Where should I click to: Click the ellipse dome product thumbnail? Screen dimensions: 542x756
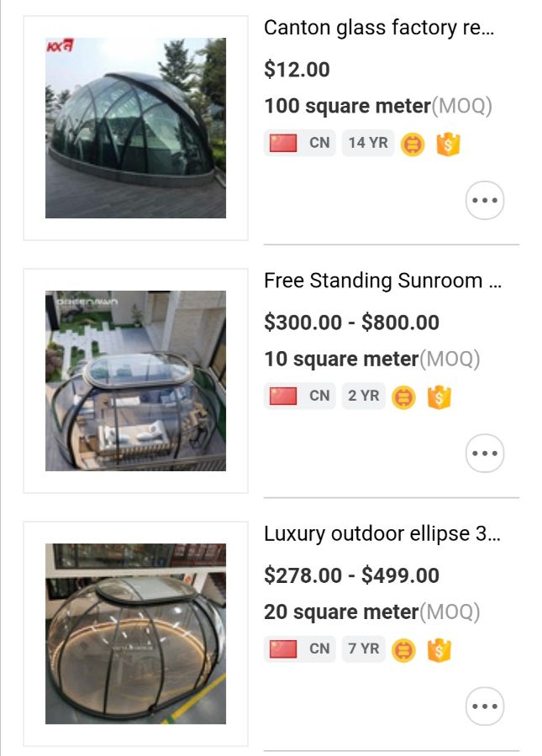tap(135, 633)
